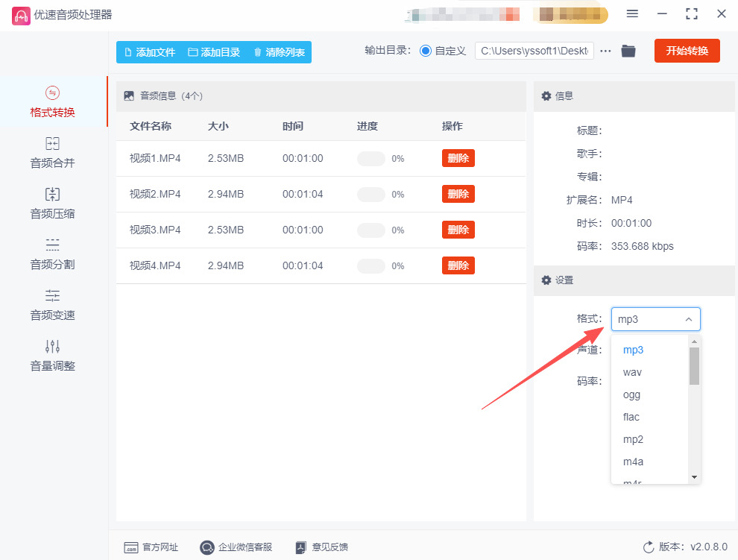Click the 00:01:04 time of 视频2.MP4
This screenshot has height=560, width=738.
click(x=303, y=194)
